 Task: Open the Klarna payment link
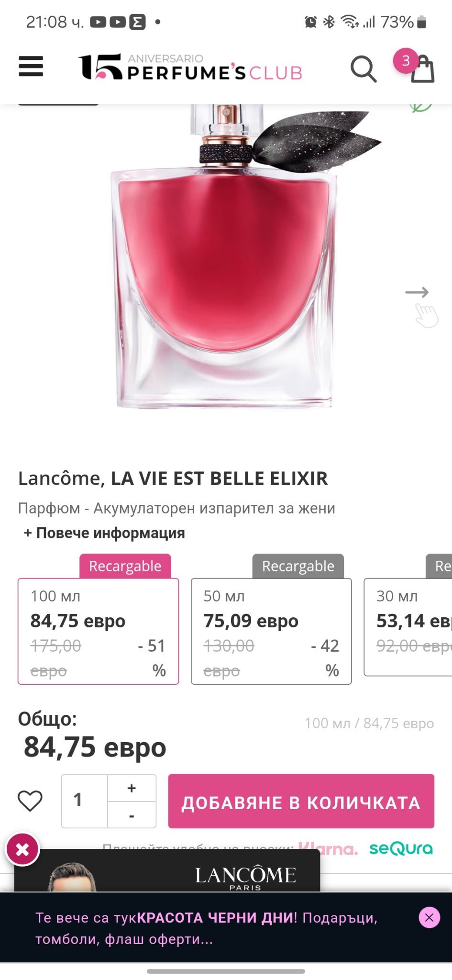(328, 849)
